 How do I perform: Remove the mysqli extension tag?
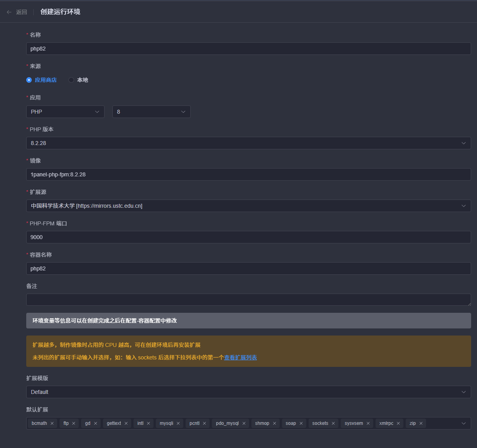click(x=178, y=423)
